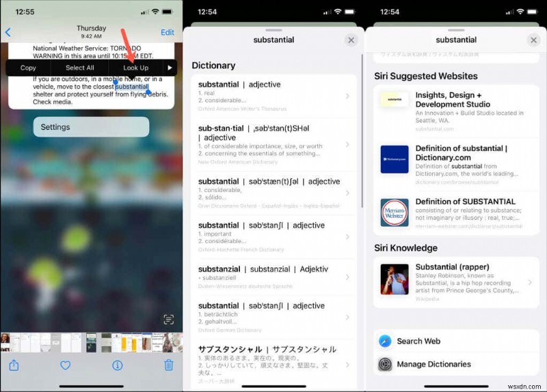This screenshot has width=547, height=392.
Task: Open the Oxford-Hachette French Dictionary entry
Action: point(274,237)
